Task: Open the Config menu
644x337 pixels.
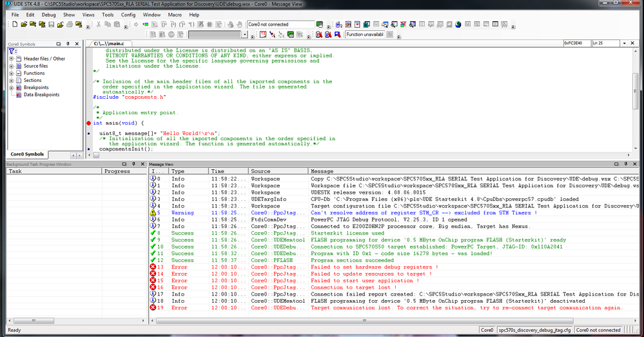Action: 128,15
